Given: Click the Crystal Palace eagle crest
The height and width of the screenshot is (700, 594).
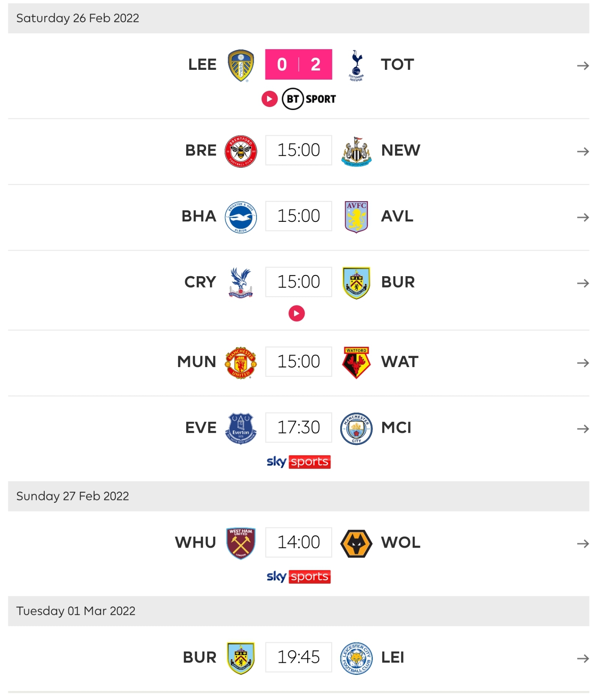Looking at the screenshot, I should (241, 283).
